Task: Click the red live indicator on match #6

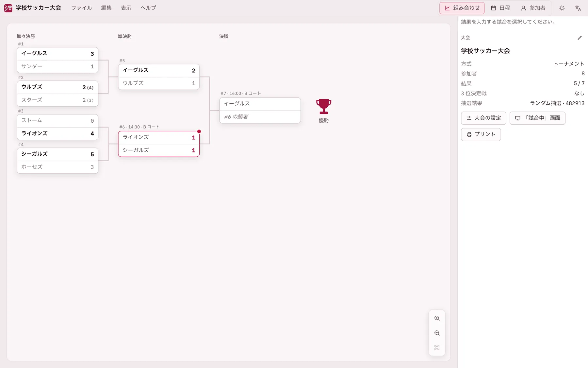Action: click(x=199, y=131)
